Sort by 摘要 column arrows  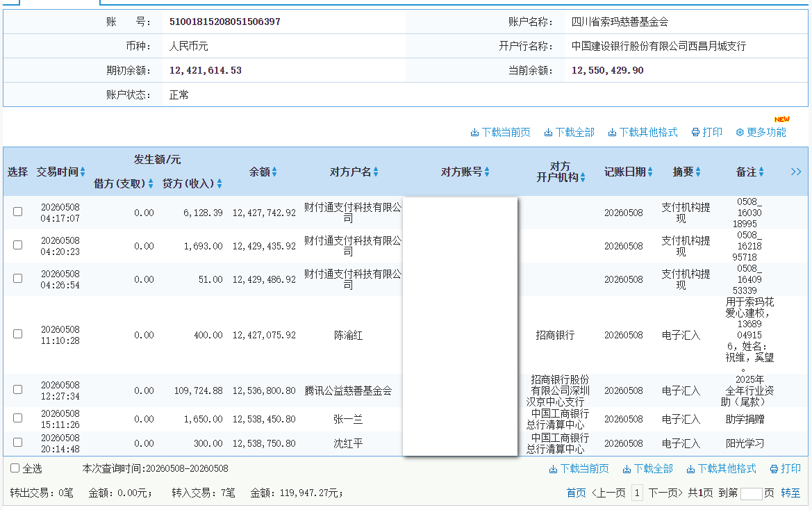[x=698, y=172]
